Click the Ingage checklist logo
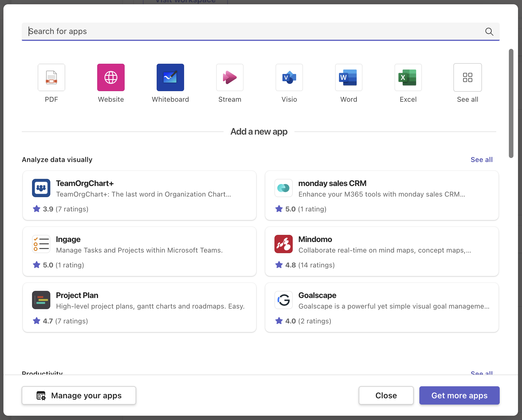The height and width of the screenshot is (420, 522). pyautogui.click(x=41, y=244)
